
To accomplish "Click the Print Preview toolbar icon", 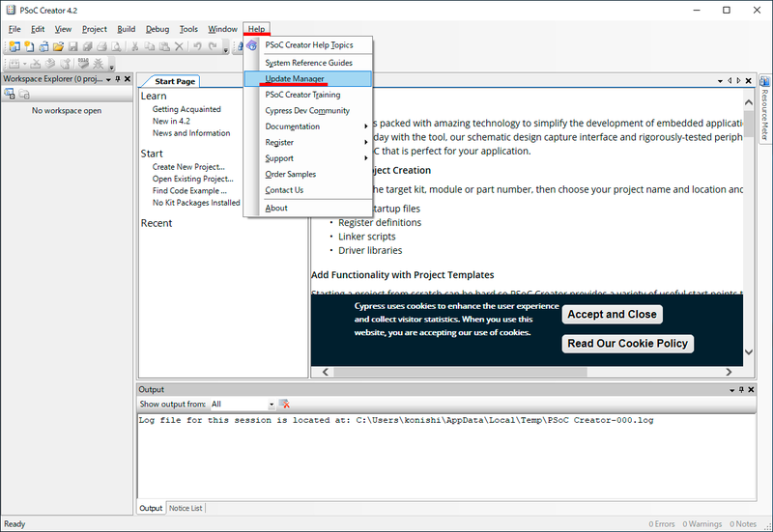I will pos(116,46).
